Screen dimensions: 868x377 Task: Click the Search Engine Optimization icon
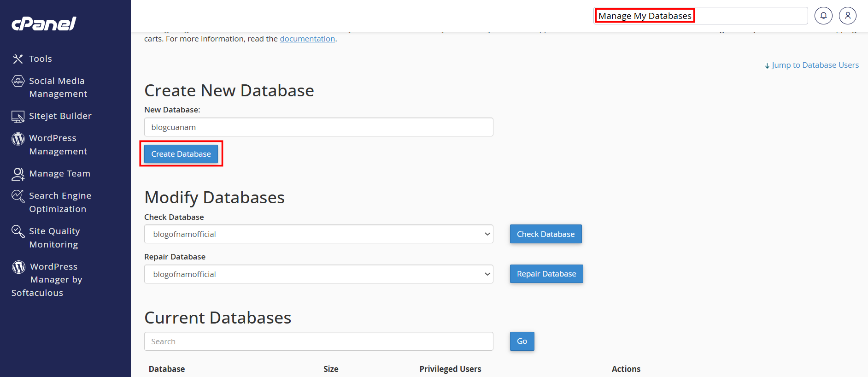(18, 196)
